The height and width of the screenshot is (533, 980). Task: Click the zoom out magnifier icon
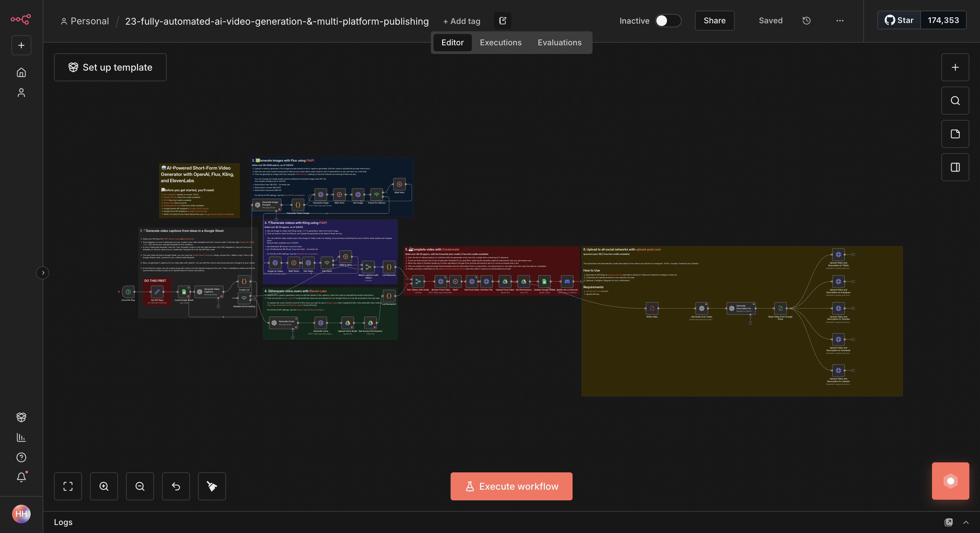pos(140,486)
